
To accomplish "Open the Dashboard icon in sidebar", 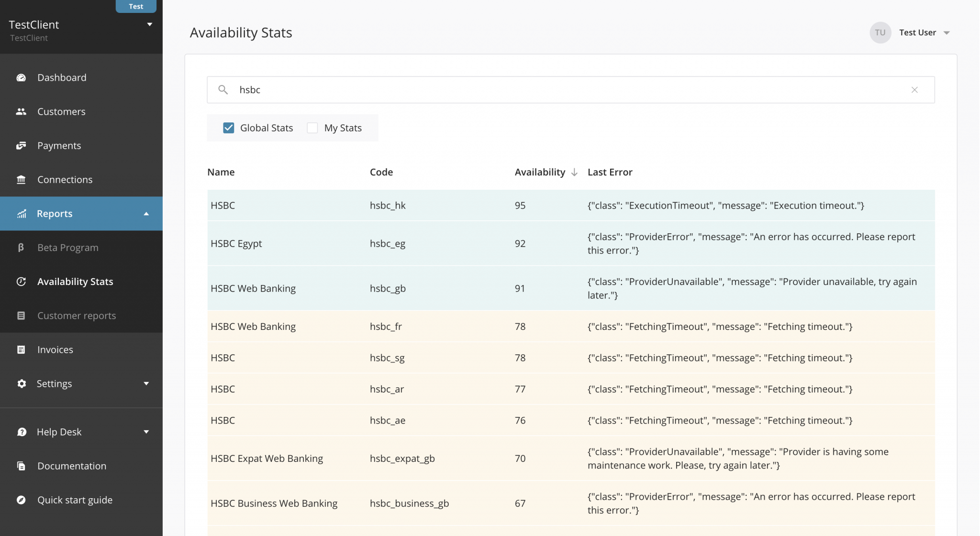I will tap(22, 77).
